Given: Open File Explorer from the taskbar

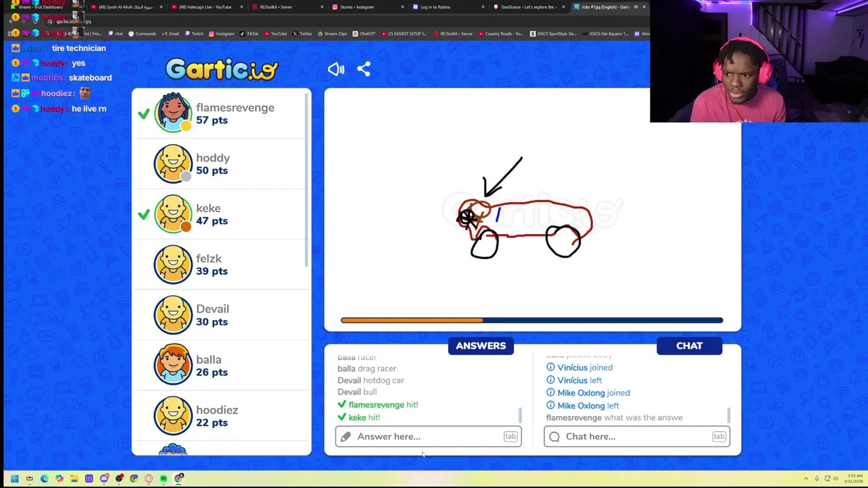Looking at the screenshot, I should [x=74, y=479].
